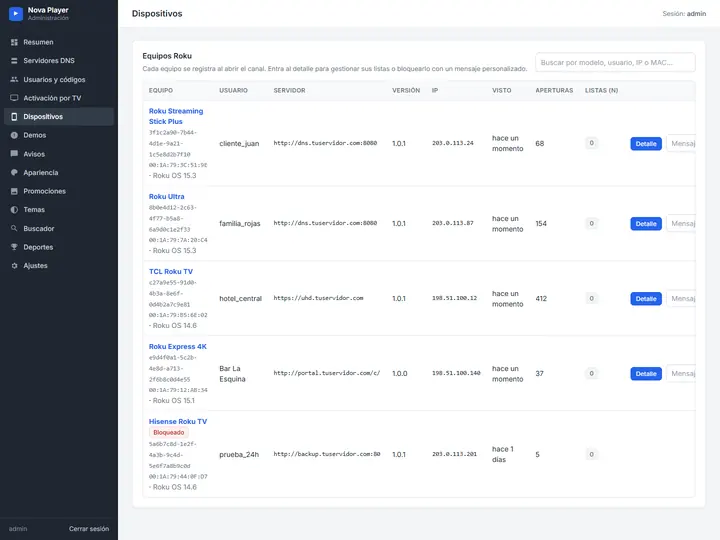Image resolution: width=720 pixels, height=540 pixels.
Task: Click 'hace 1 días' last seen cell
Action: (x=503, y=454)
